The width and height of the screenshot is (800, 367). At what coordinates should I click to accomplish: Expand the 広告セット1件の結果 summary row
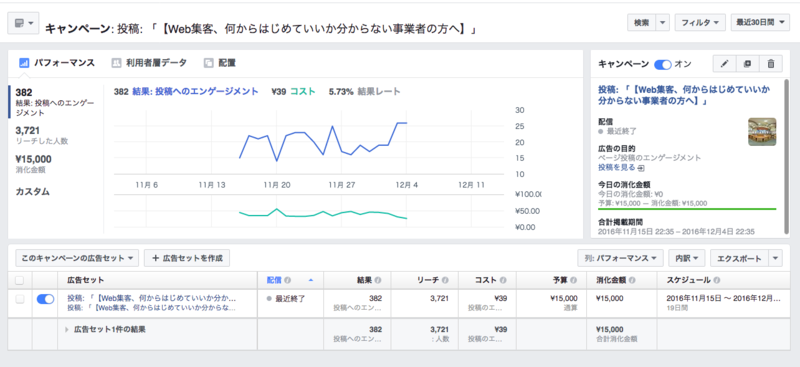click(x=66, y=330)
